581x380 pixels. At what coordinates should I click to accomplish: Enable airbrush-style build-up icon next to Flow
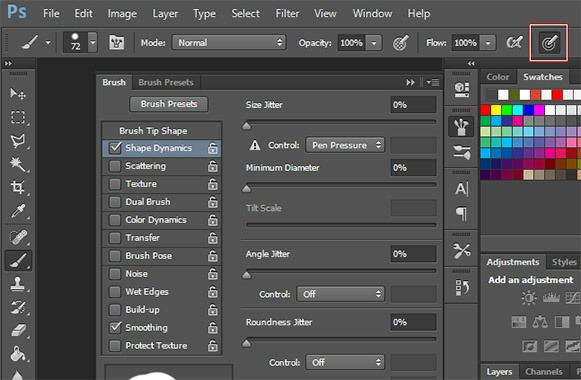[x=514, y=43]
